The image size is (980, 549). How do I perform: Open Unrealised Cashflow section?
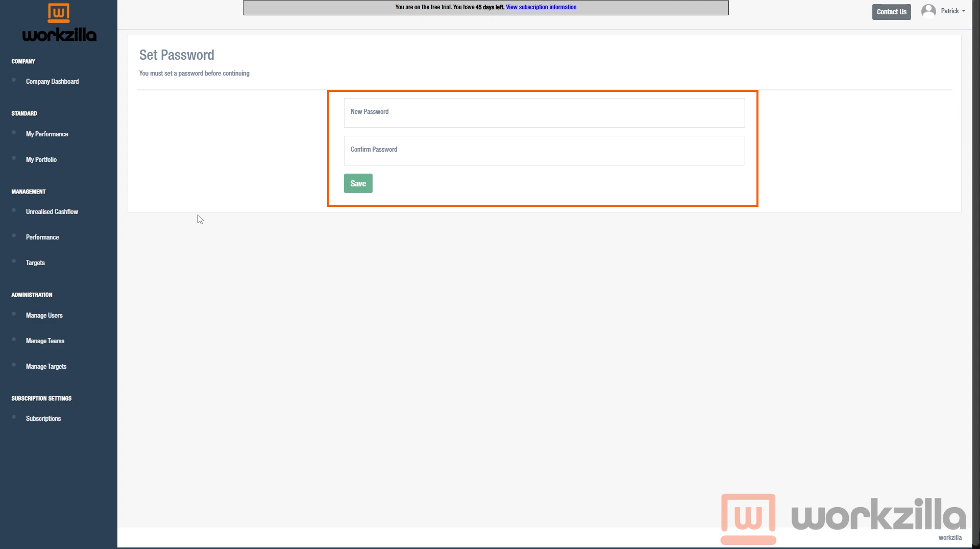click(x=52, y=212)
